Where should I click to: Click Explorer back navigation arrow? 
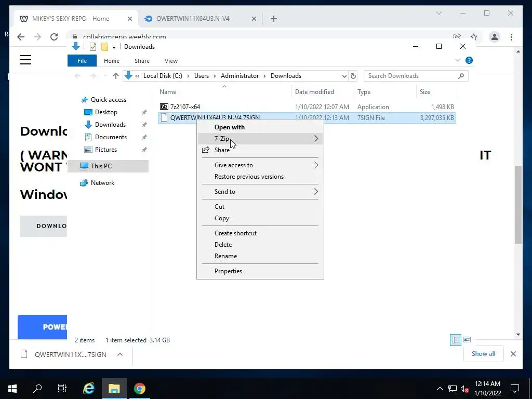tap(78, 76)
